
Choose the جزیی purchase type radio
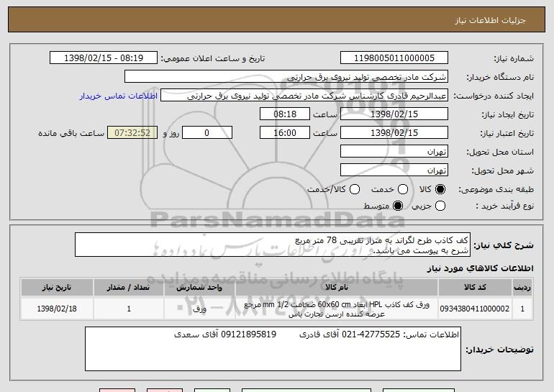[x=440, y=206]
